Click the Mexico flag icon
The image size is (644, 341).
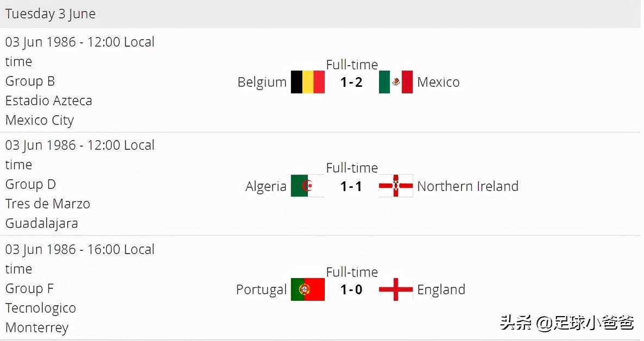click(x=396, y=82)
